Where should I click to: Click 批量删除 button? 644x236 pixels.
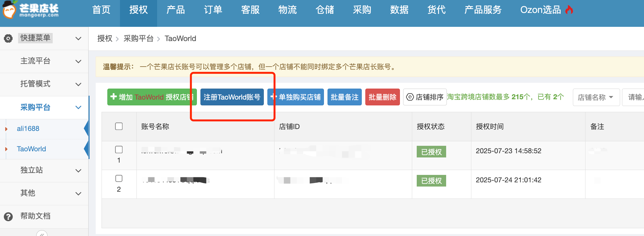382,97
